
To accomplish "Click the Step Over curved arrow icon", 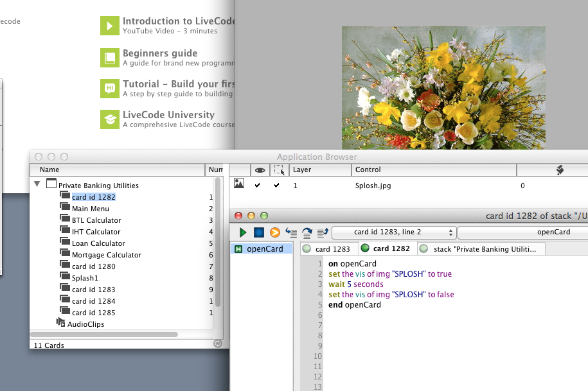I will click(x=307, y=232).
